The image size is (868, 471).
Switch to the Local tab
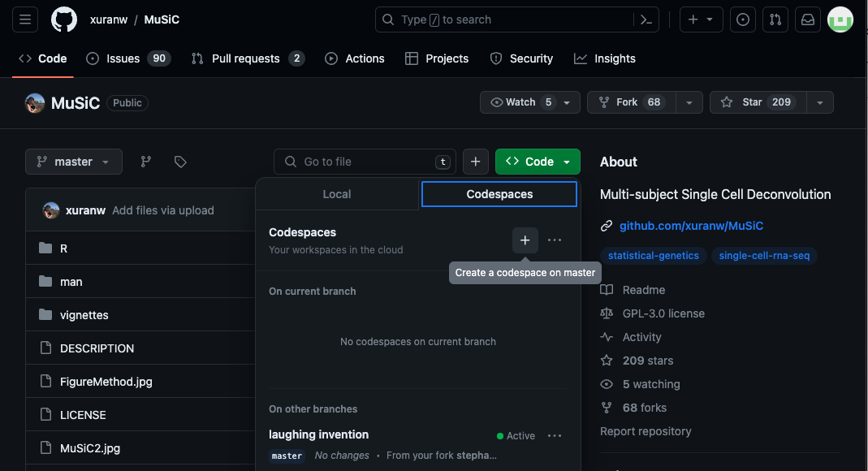(337, 194)
